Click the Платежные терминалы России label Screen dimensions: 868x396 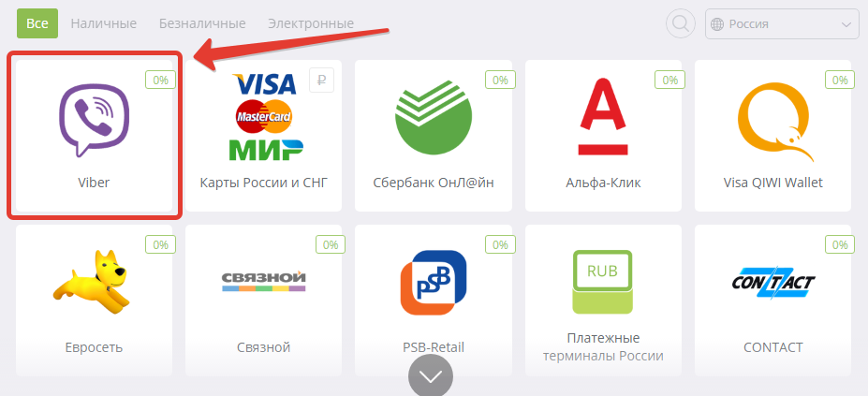[x=603, y=346]
